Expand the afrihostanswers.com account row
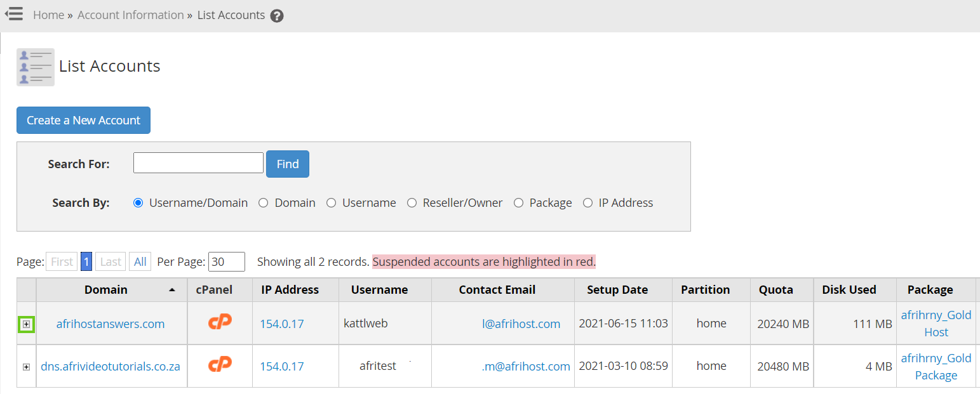The width and height of the screenshot is (980, 394). 26,324
